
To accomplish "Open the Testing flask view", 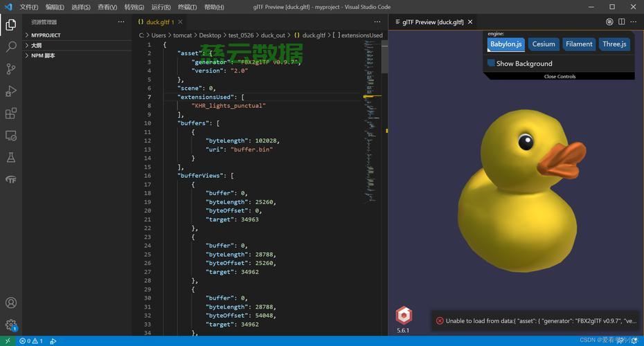I will click(11, 157).
